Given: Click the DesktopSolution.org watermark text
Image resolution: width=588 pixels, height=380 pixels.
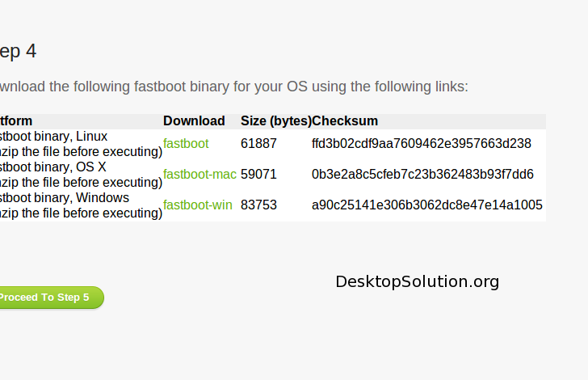Looking at the screenshot, I should (x=417, y=281).
